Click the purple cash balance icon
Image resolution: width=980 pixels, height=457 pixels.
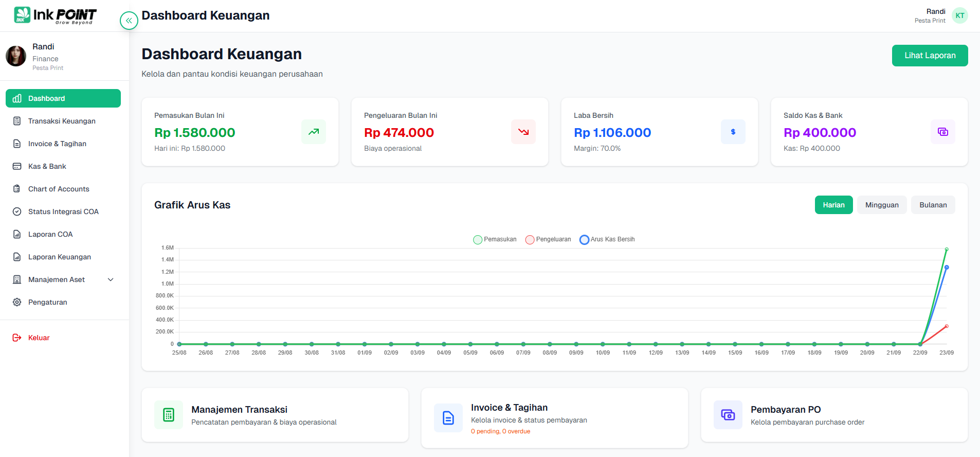point(943,132)
